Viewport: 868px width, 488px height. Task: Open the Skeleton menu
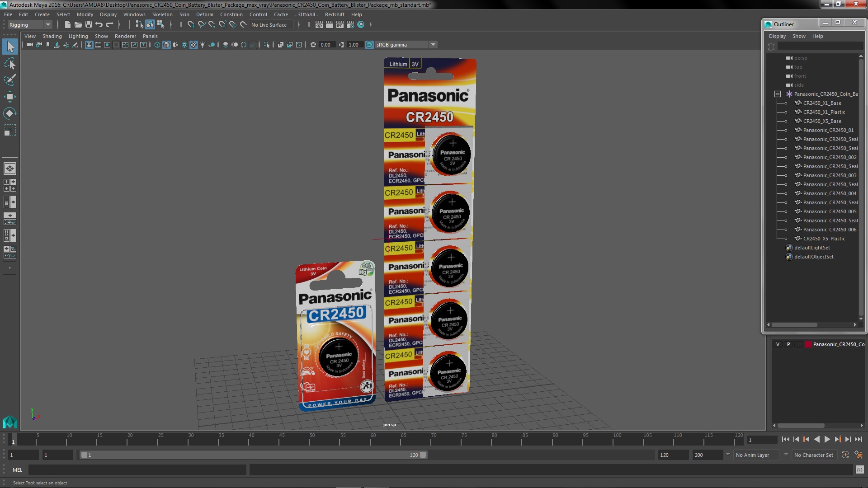pos(162,14)
